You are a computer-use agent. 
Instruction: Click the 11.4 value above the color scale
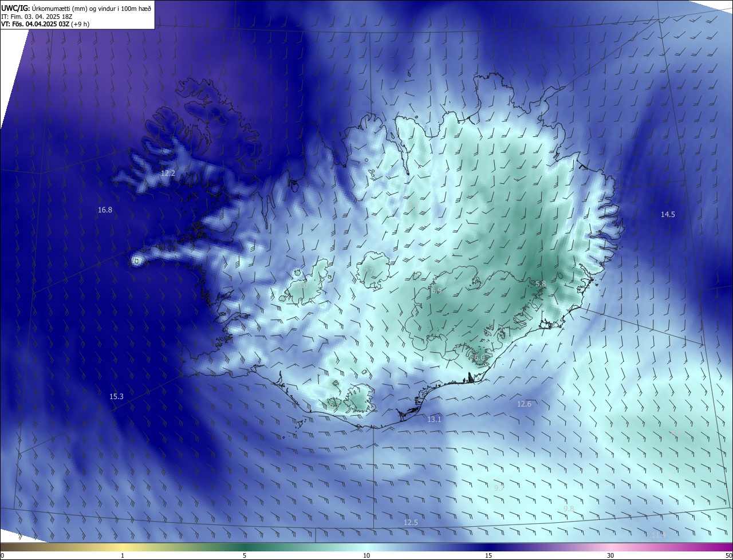point(659,535)
